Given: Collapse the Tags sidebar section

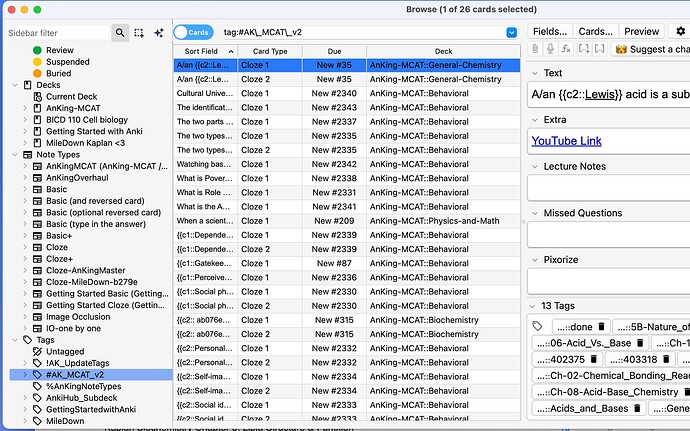Looking at the screenshot, I should [x=15, y=340].
